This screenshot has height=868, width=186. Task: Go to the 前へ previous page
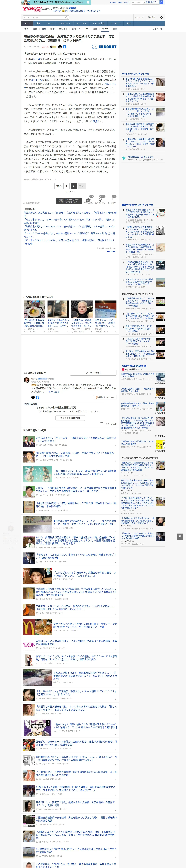click(x=59, y=186)
